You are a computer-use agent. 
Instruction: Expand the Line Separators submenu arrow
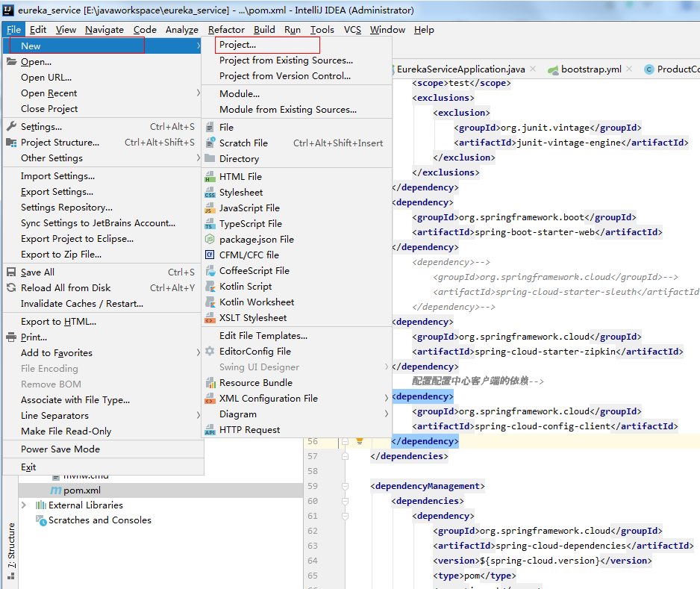click(199, 415)
